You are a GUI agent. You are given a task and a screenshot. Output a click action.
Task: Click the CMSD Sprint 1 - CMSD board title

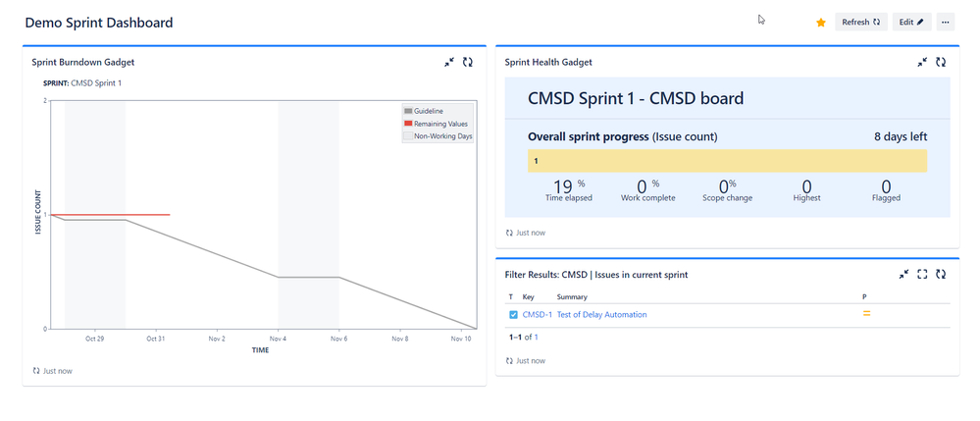click(636, 98)
